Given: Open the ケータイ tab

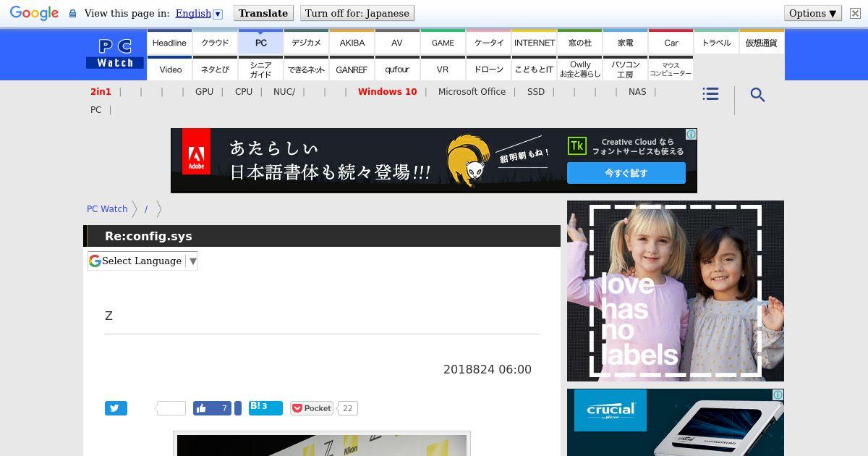Looking at the screenshot, I should [489, 42].
